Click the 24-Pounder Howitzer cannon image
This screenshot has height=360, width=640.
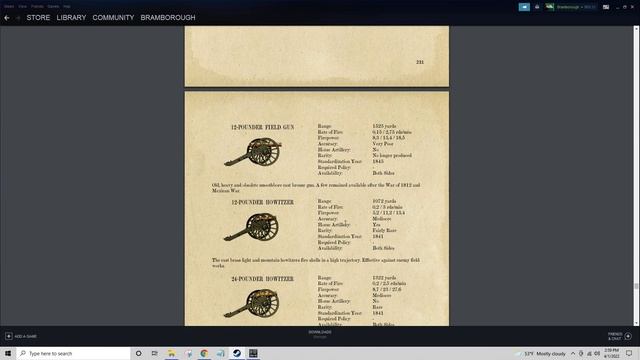pos(252,303)
